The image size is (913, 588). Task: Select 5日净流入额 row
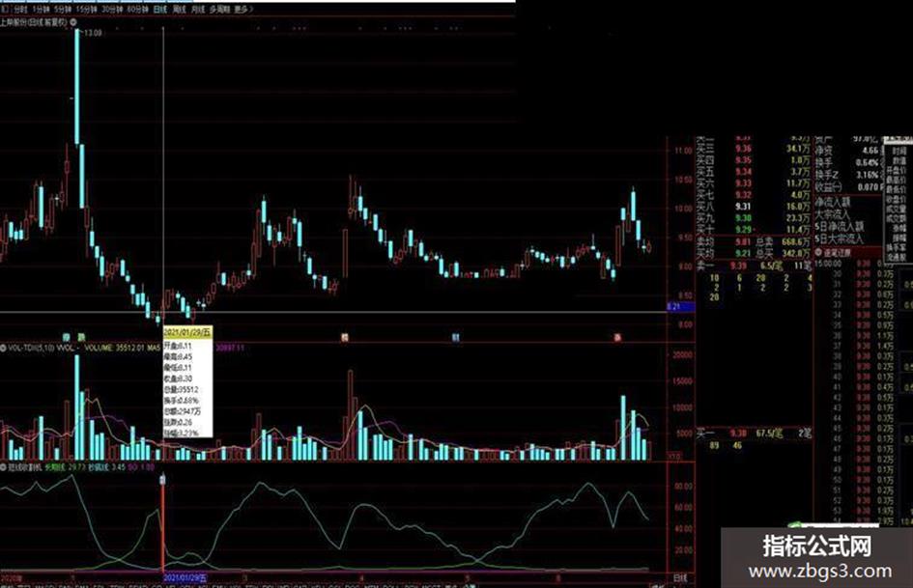pyautogui.click(x=839, y=227)
